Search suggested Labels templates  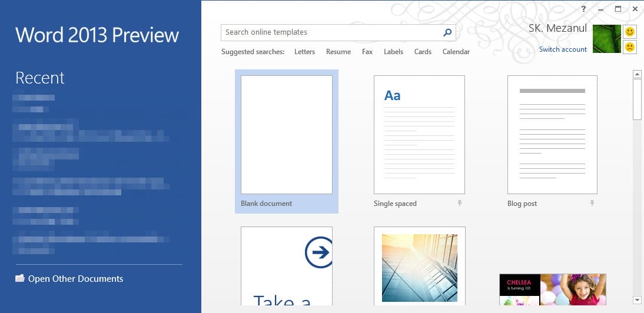393,52
